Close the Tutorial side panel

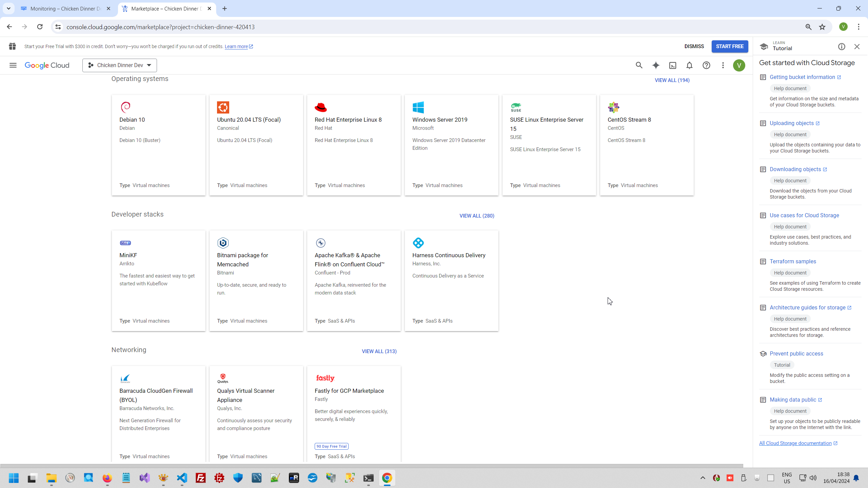point(857,46)
